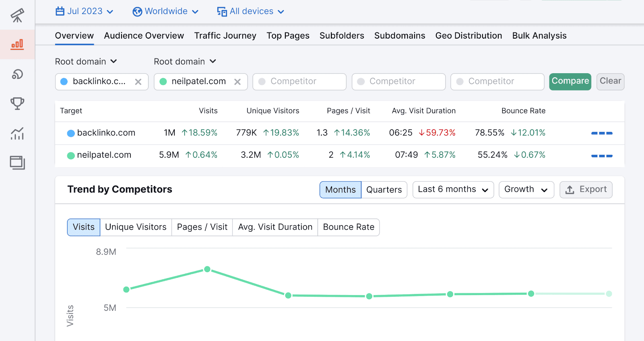Screen dimensions: 644x341
Task: Click the Pages / Visit column header
Action: (x=349, y=111)
